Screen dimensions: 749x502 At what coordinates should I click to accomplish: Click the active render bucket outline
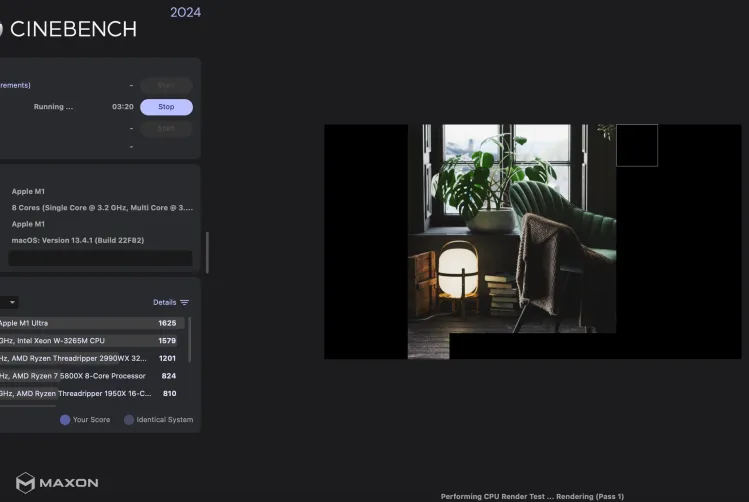click(637, 145)
